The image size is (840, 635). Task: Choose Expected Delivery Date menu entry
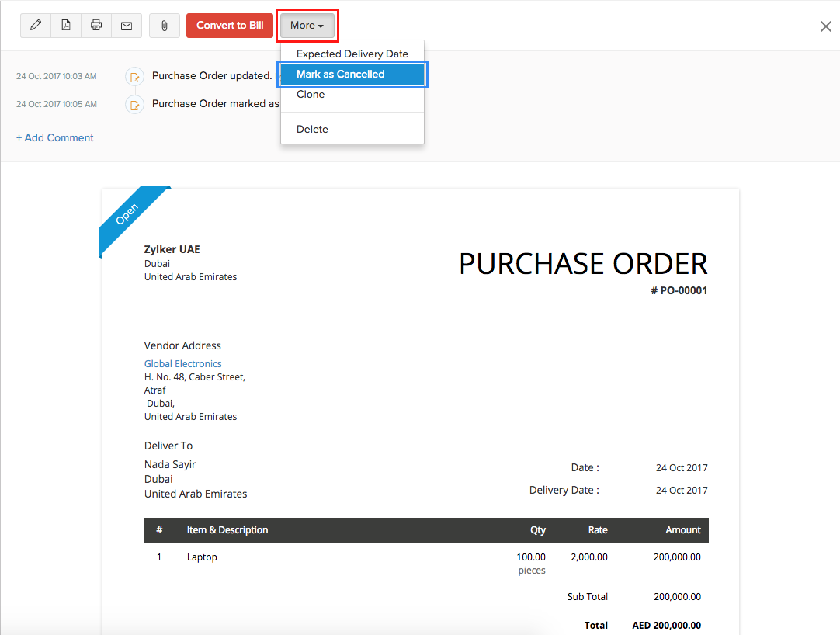[x=352, y=54]
